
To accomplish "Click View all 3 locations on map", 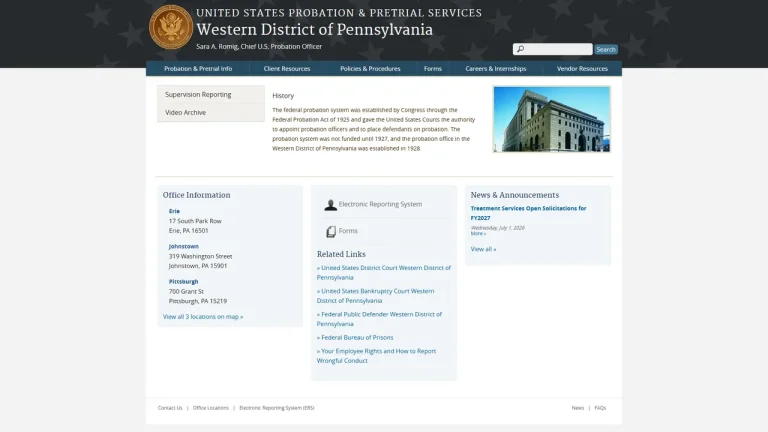I will coord(203,317).
